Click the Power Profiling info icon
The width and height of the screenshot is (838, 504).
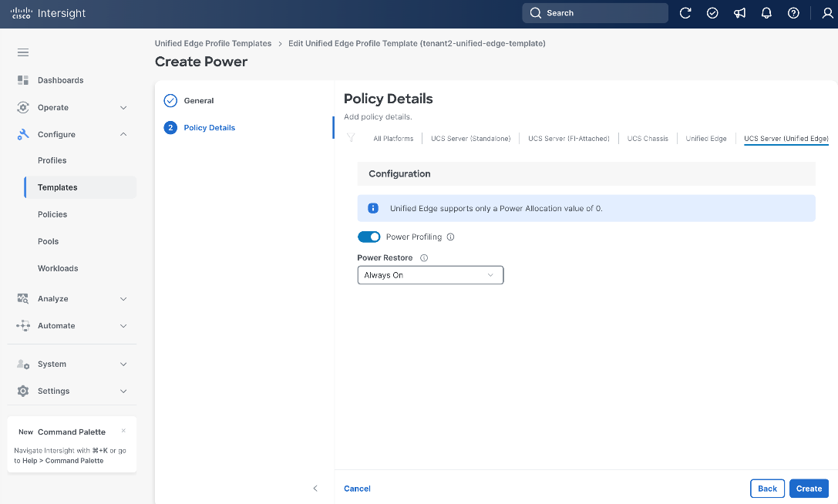tap(450, 237)
